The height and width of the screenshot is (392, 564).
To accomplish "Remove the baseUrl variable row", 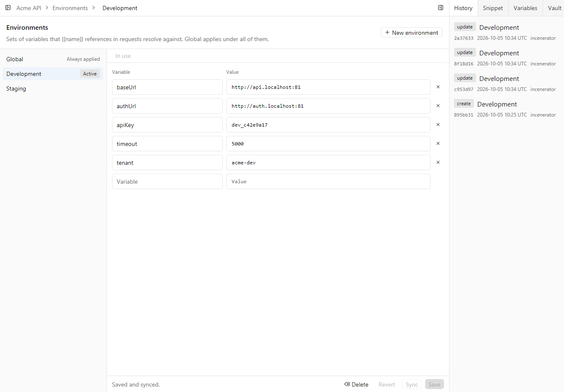I will click(438, 87).
